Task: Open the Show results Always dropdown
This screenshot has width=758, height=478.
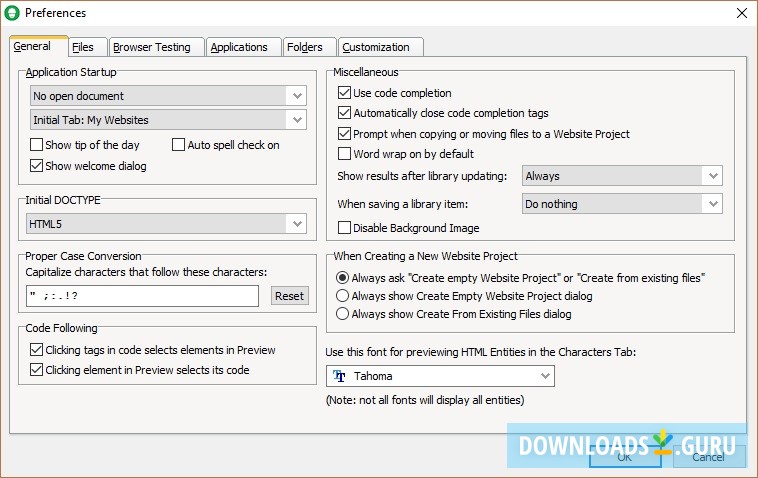Action: (x=622, y=176)
